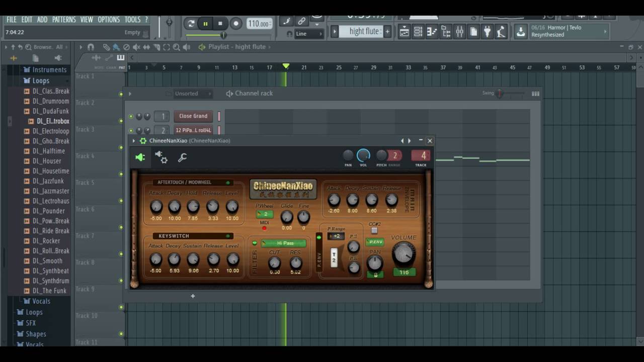Toggle the Keyswitch enable LED

tap(228, 236)
